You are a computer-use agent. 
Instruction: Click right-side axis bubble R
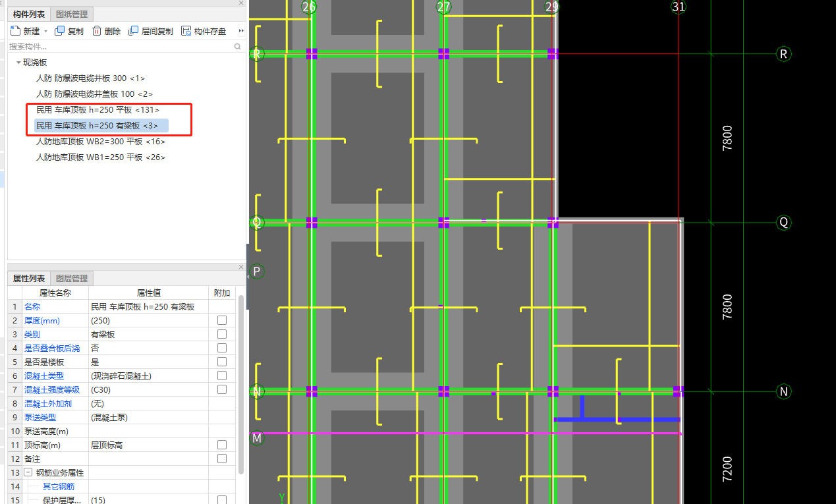click(x=783, y=53)
